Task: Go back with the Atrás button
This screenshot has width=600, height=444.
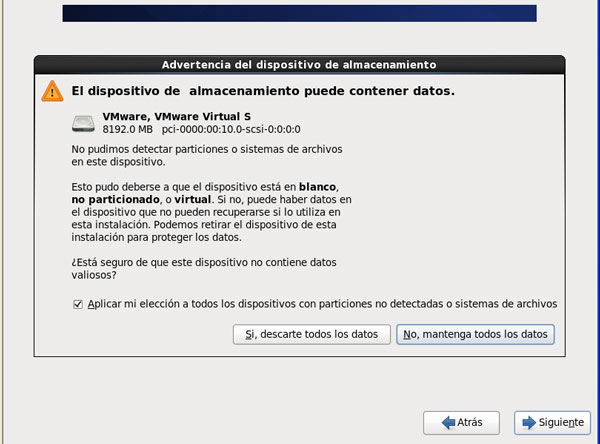Action: [x=461, y=422]
